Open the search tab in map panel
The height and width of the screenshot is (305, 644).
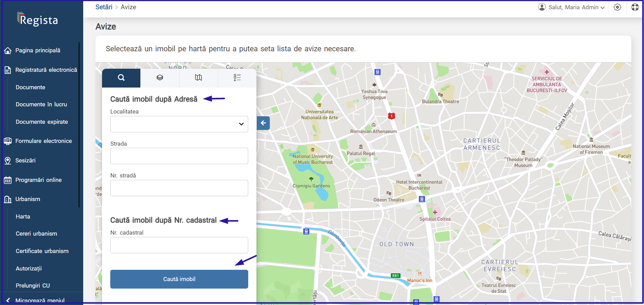[121, 78]
